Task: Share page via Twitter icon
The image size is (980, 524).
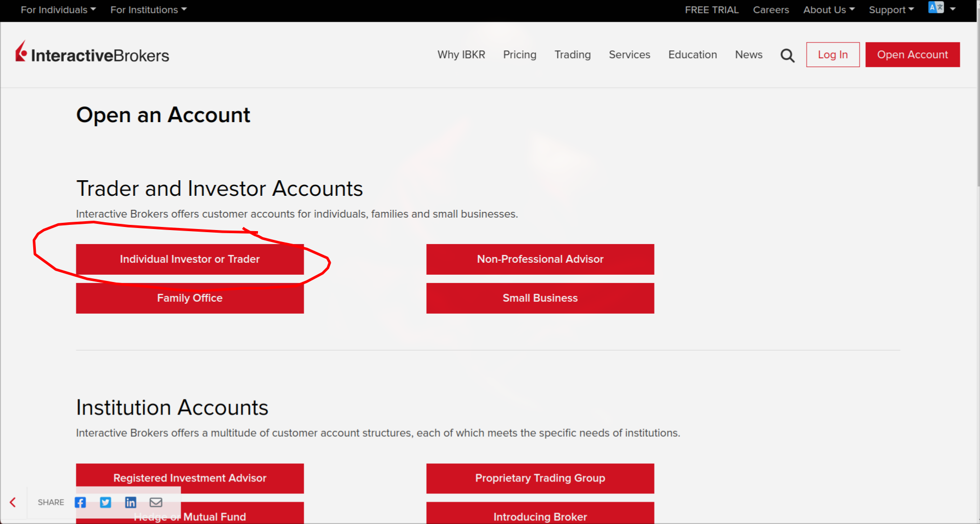Action: tap(105, 502)
